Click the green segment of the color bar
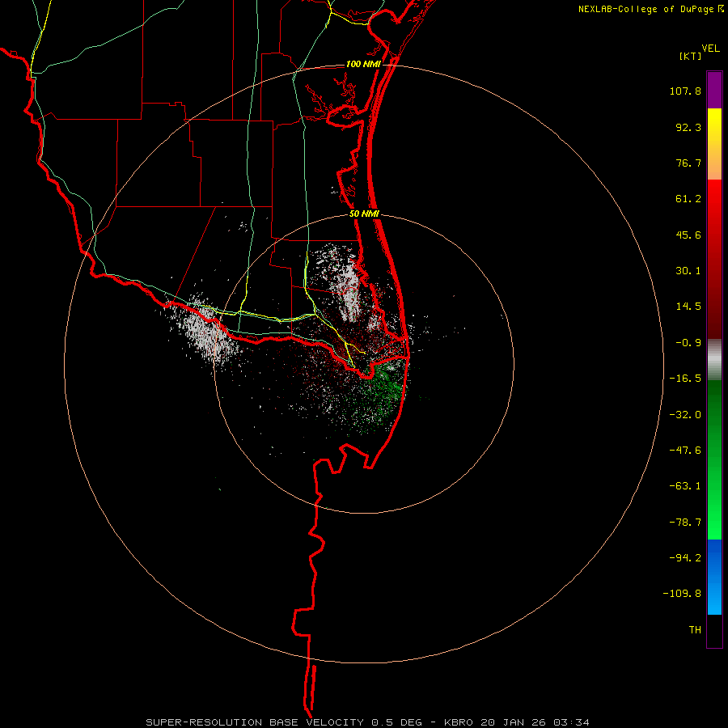The image size is (728, 728). 714,459
